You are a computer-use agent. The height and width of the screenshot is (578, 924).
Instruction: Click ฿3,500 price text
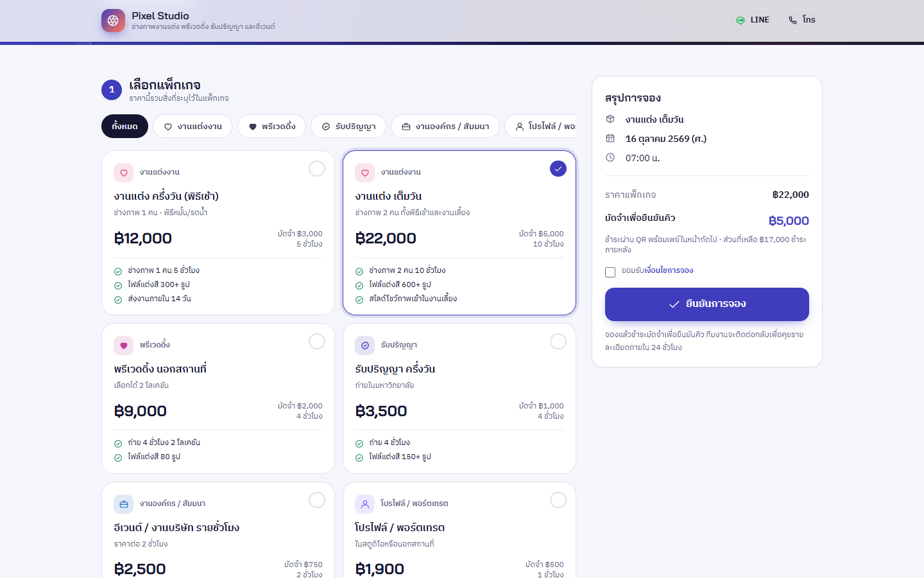click(x=381, y=411)
